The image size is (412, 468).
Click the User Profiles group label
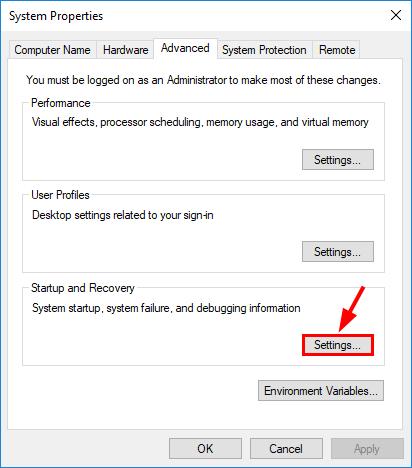coord(60,195)
